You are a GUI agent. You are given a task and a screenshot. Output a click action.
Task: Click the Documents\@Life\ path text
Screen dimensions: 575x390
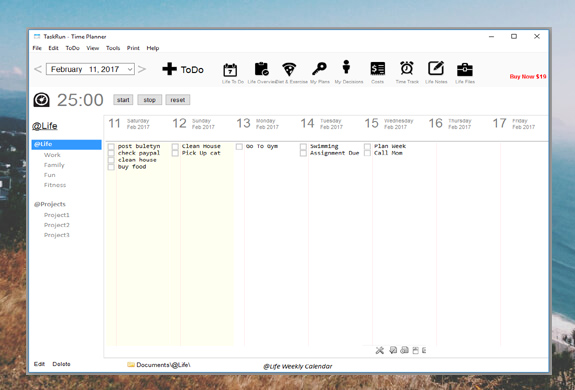coord(164,365)
